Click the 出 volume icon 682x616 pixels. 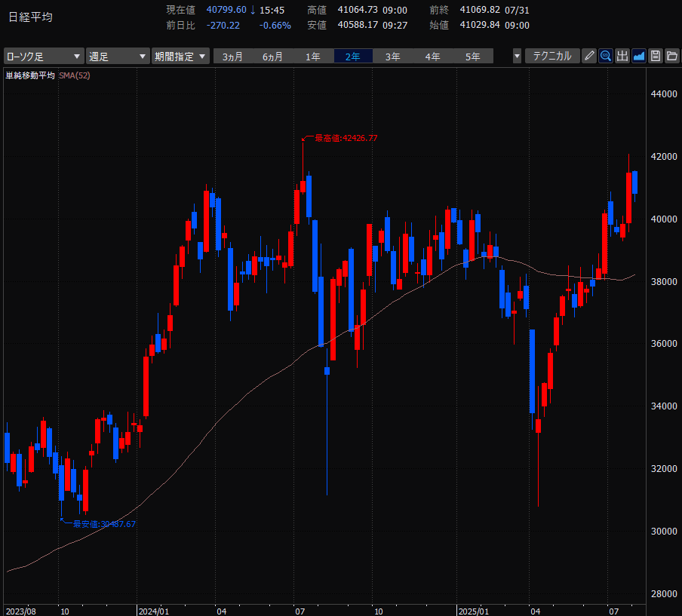622,56
